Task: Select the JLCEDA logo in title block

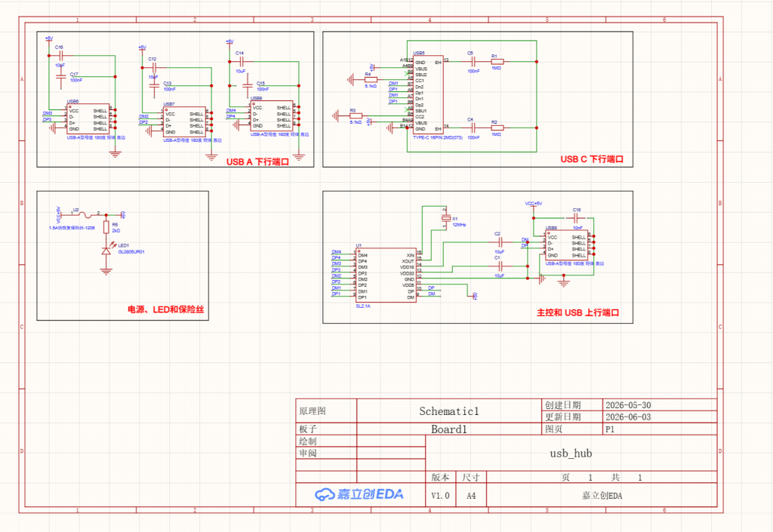Action: click(x=359, y=494)
